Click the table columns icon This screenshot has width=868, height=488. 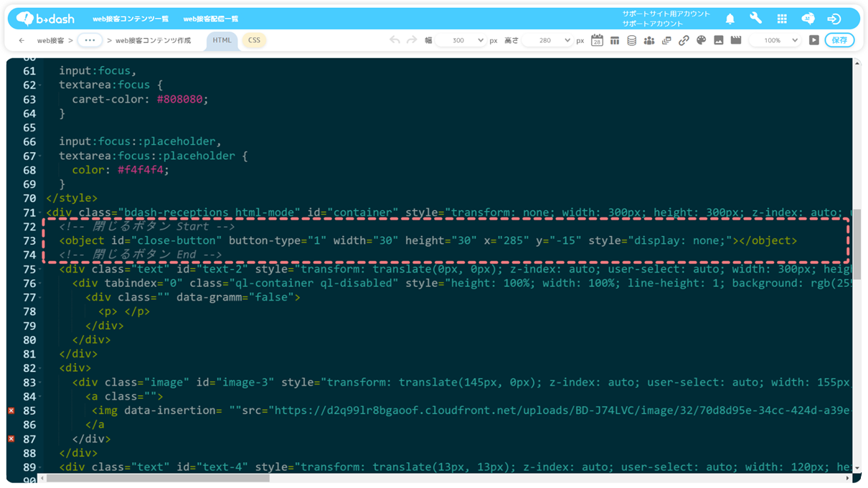(x=615, y=40)
